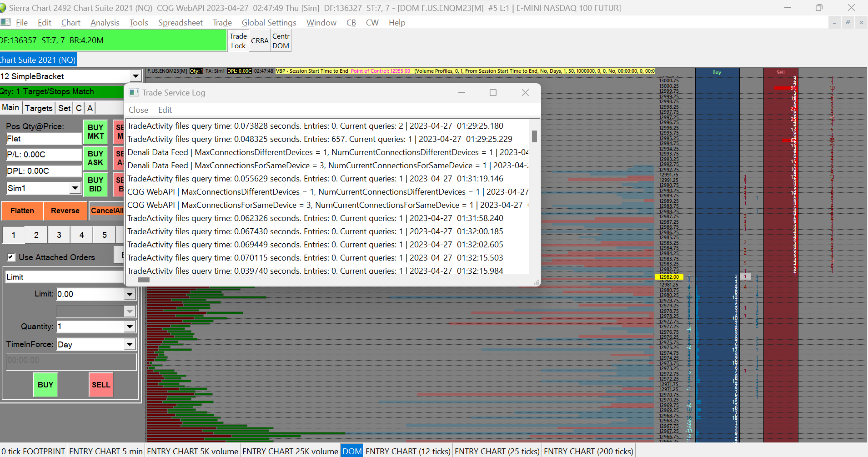868x457 pixels.
Task: Maximize the Trade Service Log window
Action: tap(493, 92)
